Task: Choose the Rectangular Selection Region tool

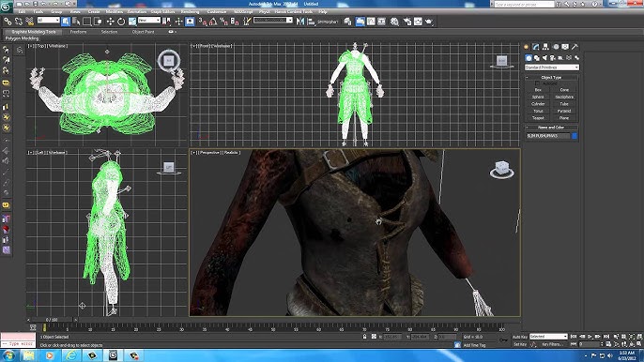Action: click(x=87, y=22)
